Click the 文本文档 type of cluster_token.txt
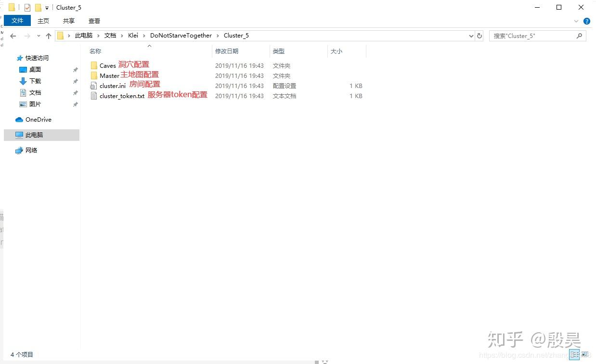Viewport: 596px width, 364px height. point(285,96)
